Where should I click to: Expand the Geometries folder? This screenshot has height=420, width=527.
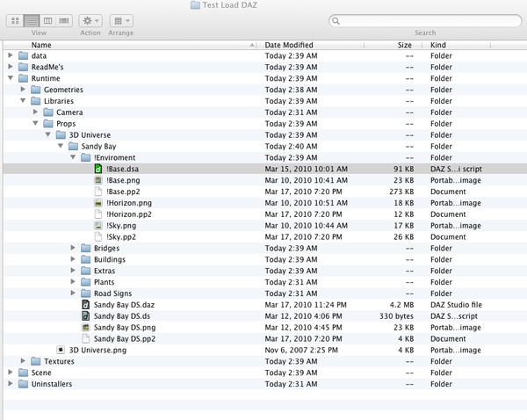pyautogui.click(x=23, y=89)
